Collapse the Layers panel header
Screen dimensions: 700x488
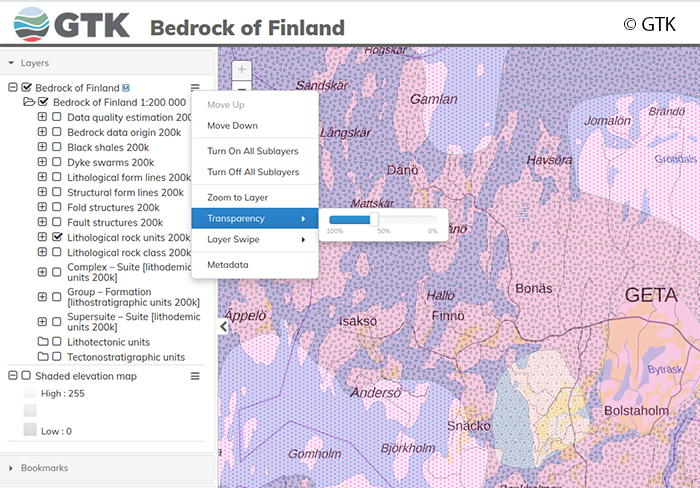(12, 62)
